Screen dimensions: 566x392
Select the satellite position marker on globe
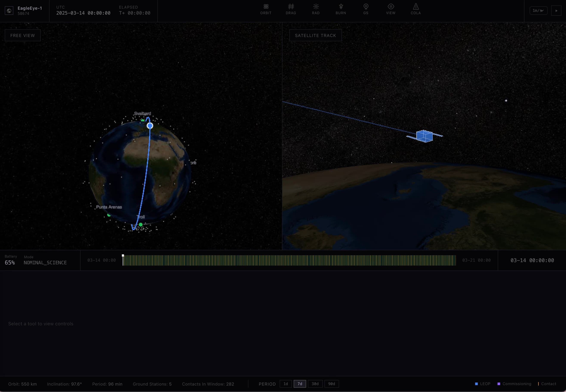tap(150, 126)
